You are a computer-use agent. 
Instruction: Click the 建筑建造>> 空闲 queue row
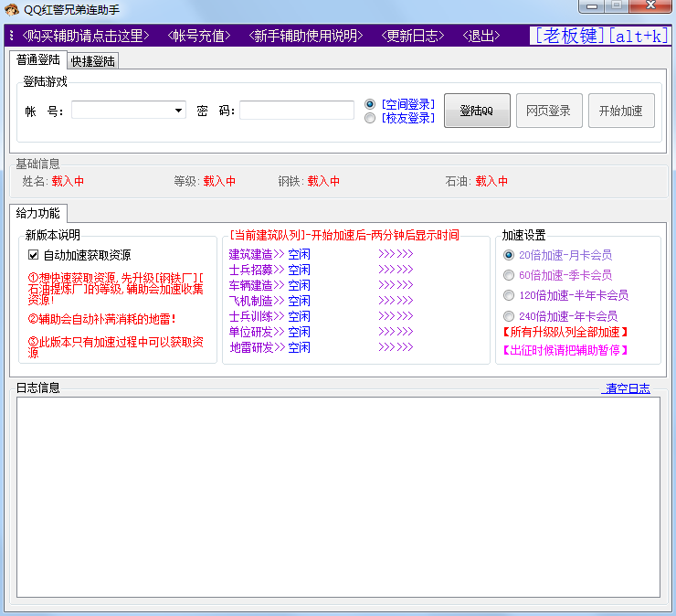coord(269,254)
